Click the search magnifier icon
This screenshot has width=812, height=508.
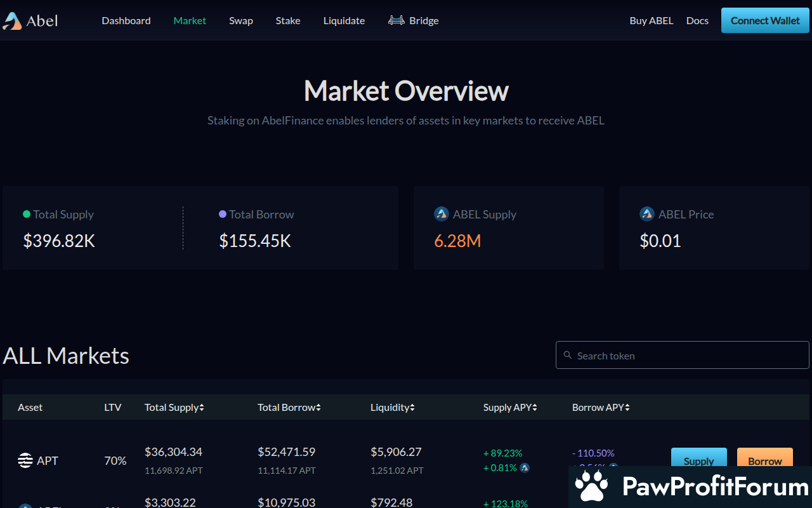tap(566, 356)
